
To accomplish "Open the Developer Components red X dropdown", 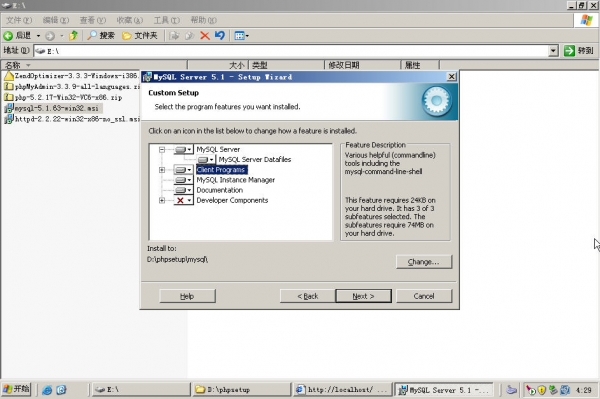I will click(184, 200).
